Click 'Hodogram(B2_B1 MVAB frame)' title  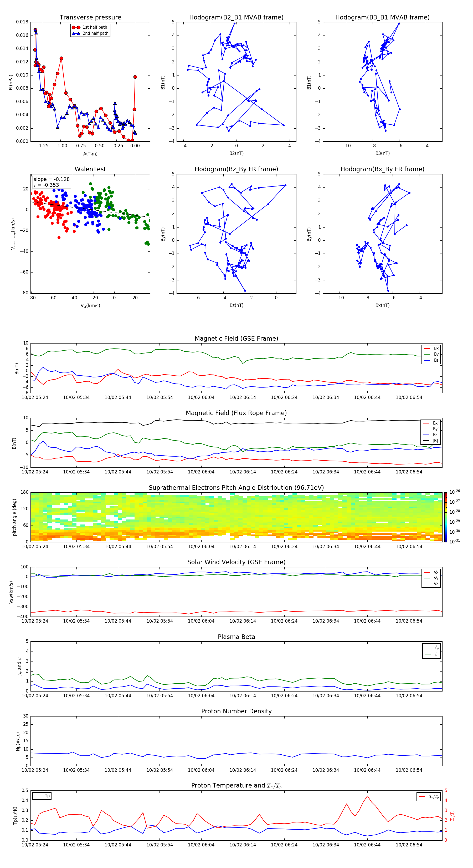pyautogui.click(x=236, y=18)
